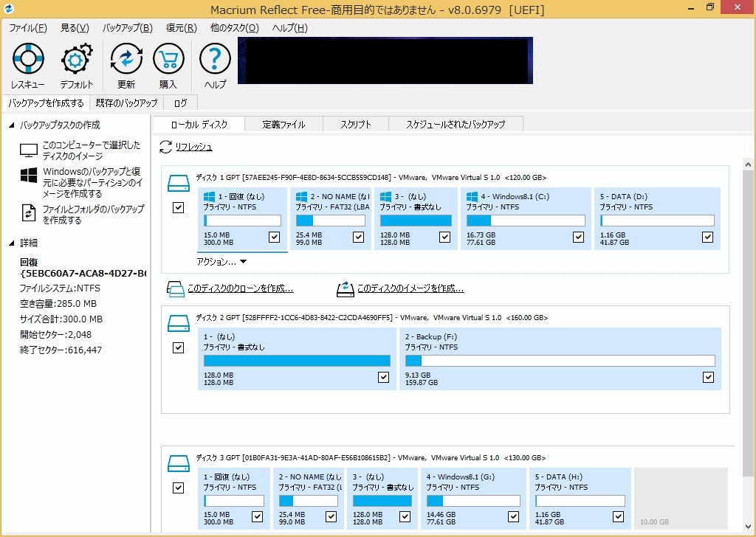The height and width of the screenshot is (537, 756).
Task: Switch to 既存のバックアップ tab
Action: (x=127, y=103)
